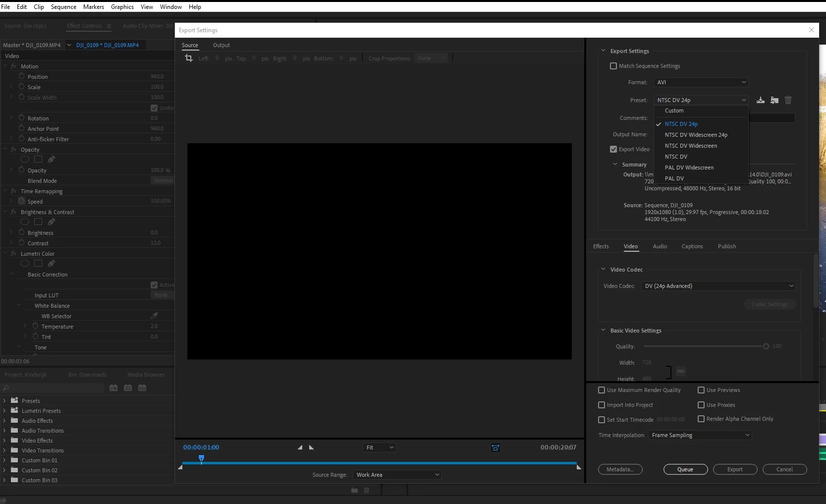
Task: Choose NTSC DV Widescreen 24p preset
Action: pyautogui.click(x=696, y=135)
